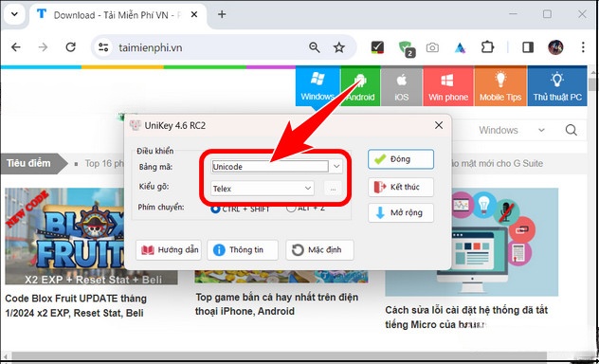Click the Đóng button in UniKey
This screenshot has width=599, height=364.
401,159
